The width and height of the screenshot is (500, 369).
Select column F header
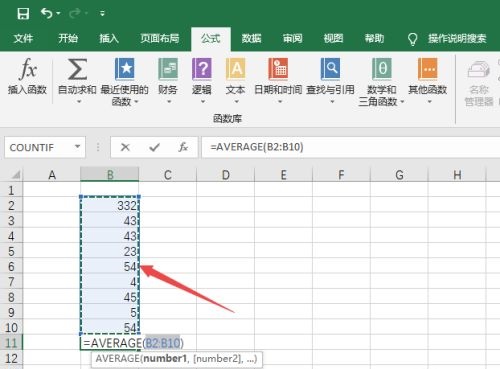[341, 175]
